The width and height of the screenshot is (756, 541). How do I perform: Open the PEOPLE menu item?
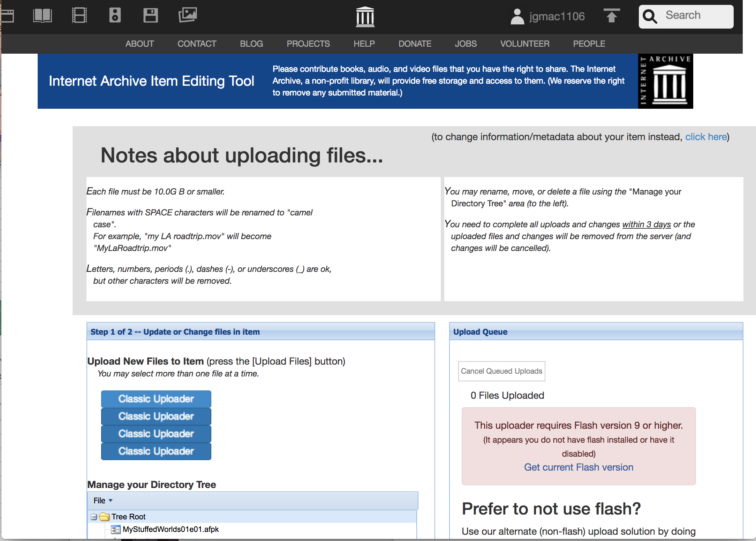click(589, 44)
